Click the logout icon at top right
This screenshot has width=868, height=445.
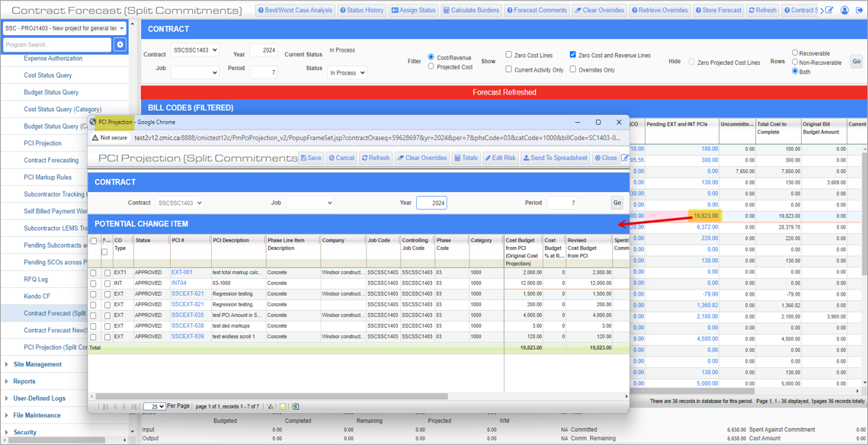click(860, 11)
